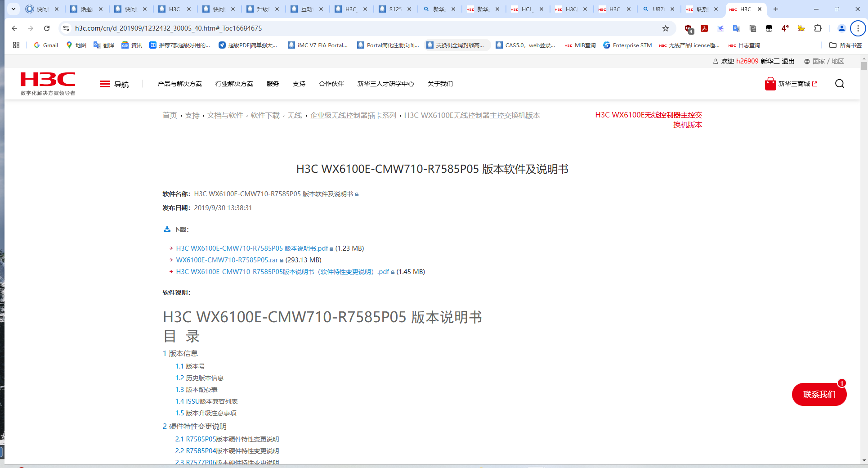The width and height of the screenshot is (868, 468).
Task: Go to 首页 in breadcrumb
Action: tap(170, 115)
